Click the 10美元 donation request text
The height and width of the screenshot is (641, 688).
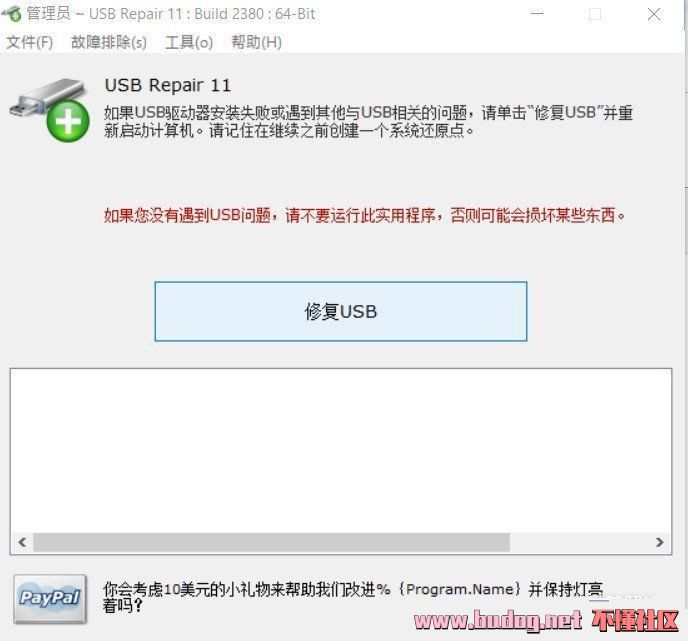point(353,597)
